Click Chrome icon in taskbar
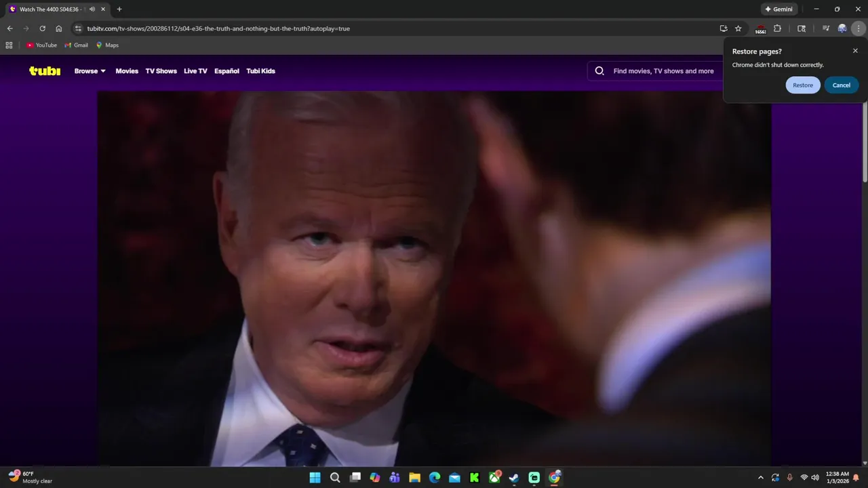Viewport: 868px width, 488px height. tap(554, 478)
